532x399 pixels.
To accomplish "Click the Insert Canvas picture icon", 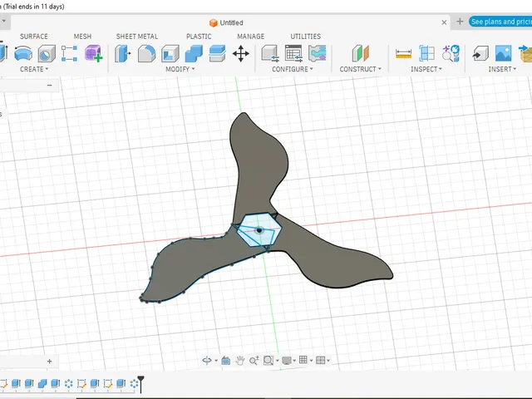I will tap(503, 53).
